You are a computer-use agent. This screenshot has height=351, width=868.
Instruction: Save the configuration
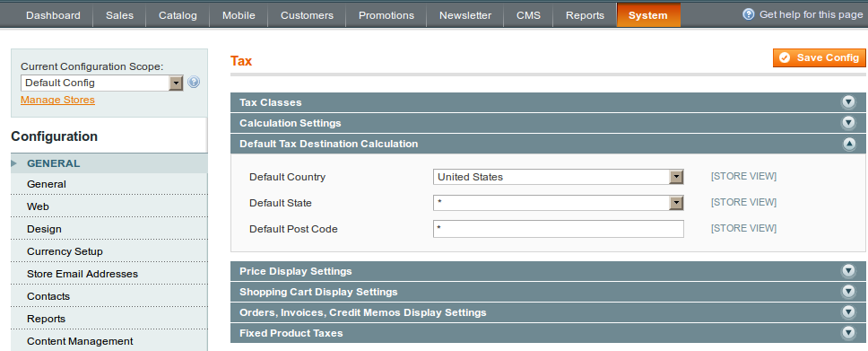pyautogui.click(x=820, y=57)
